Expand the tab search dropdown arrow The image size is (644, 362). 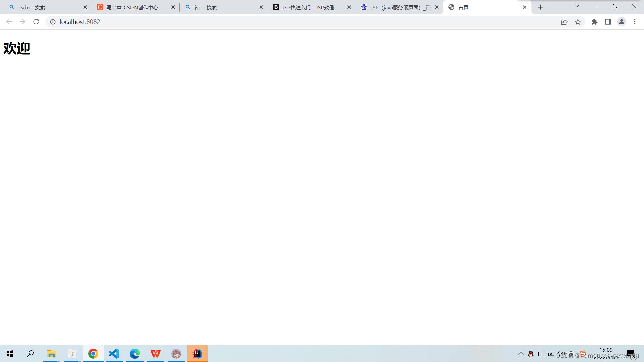click(577, 6)
